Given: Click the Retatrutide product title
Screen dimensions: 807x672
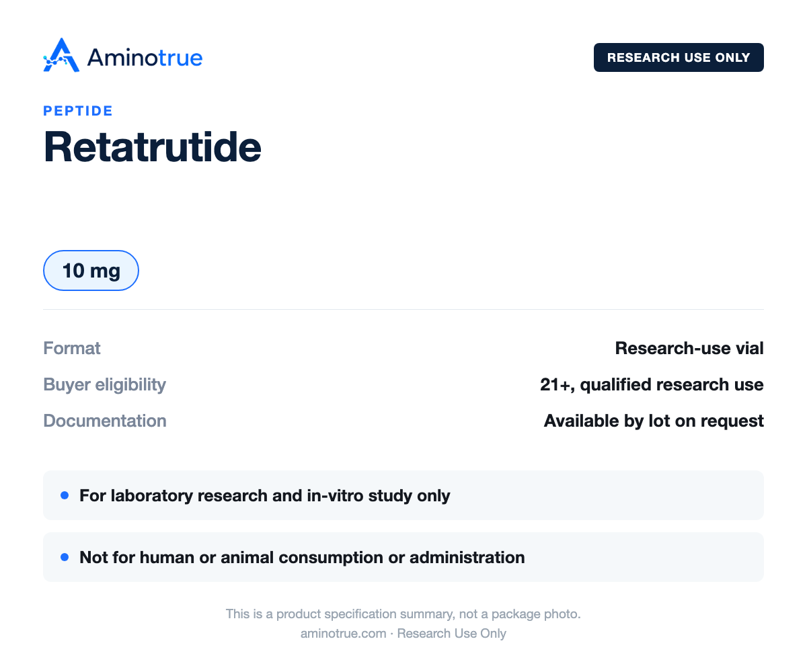Looking at the screenshot, I should [152, 146].
